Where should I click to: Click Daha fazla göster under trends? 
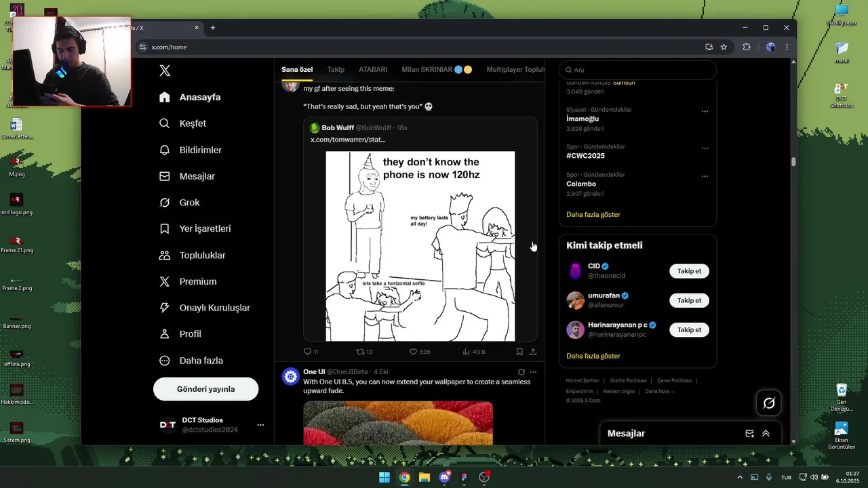(x=593, y=214)
